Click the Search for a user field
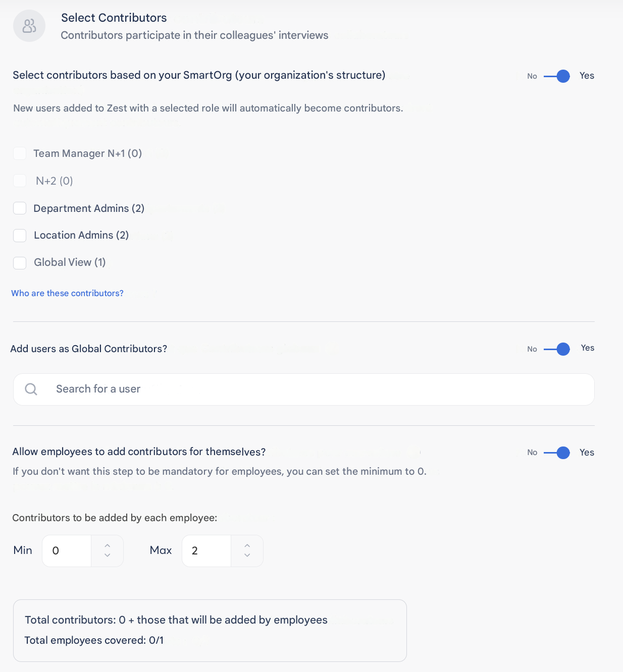The height and width of the screenshot is (672, 623). pos(303,389)
